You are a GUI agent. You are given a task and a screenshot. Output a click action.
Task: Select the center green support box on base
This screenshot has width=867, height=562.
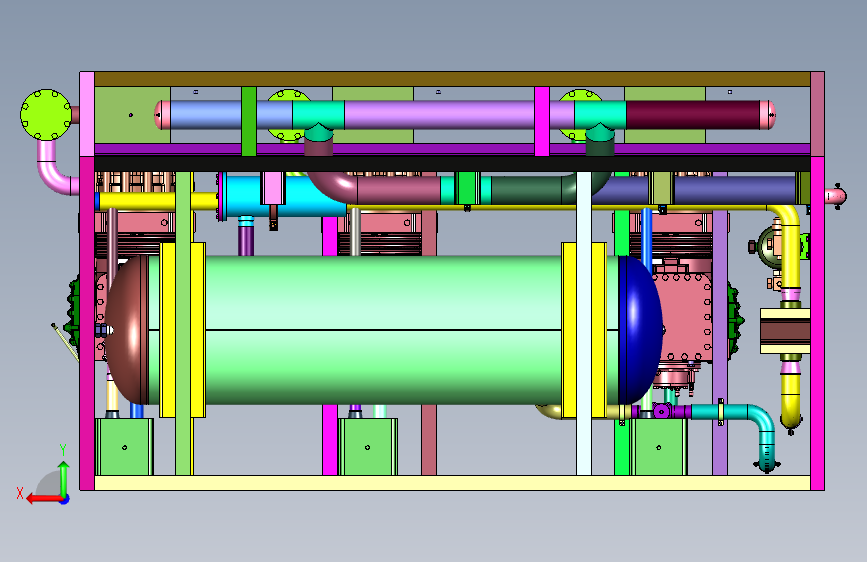368,447
